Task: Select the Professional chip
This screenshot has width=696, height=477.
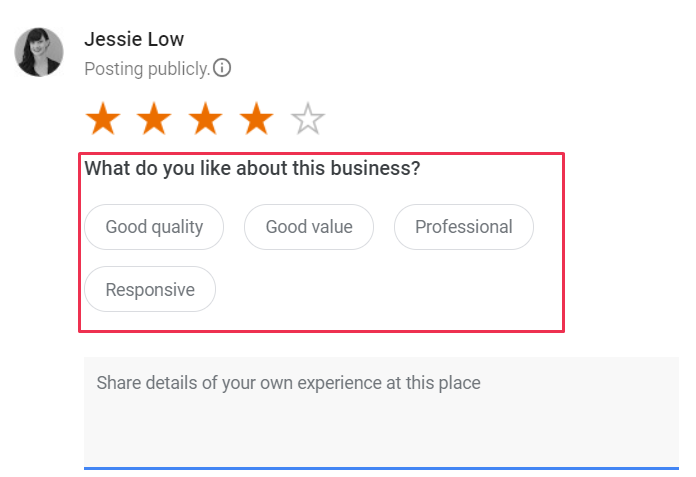Action: click(x=464, y=227)
